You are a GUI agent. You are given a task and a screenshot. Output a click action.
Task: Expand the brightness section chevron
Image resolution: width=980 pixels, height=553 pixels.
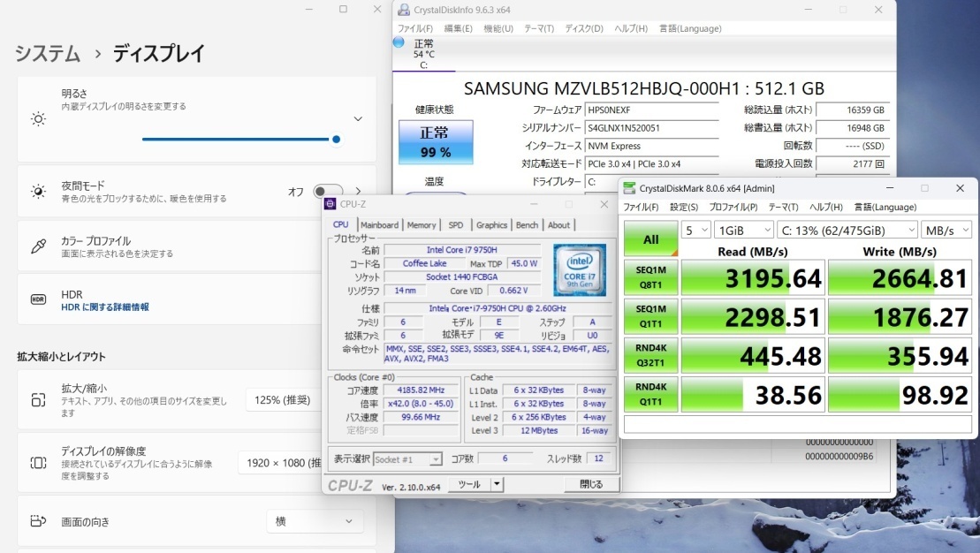click(358, 118)
